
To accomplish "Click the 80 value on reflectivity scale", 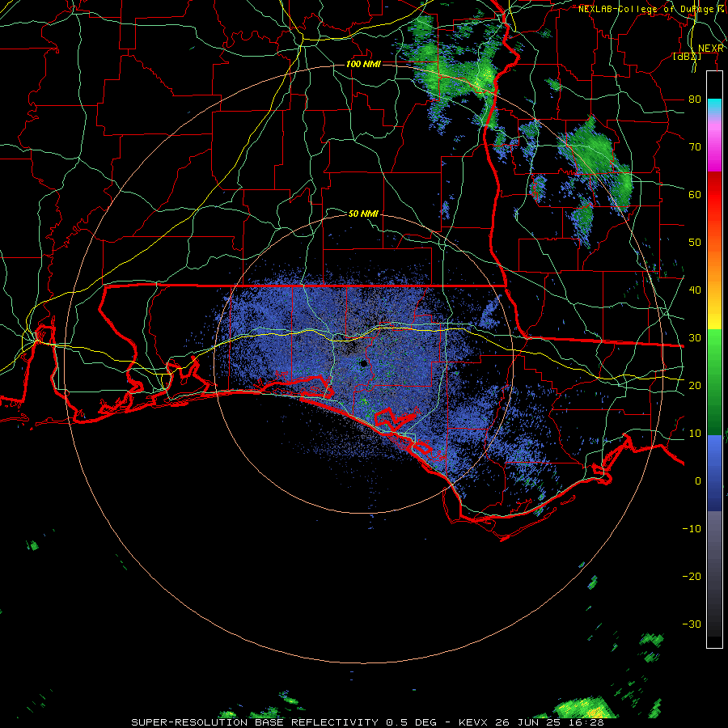I will pos(695,99).
